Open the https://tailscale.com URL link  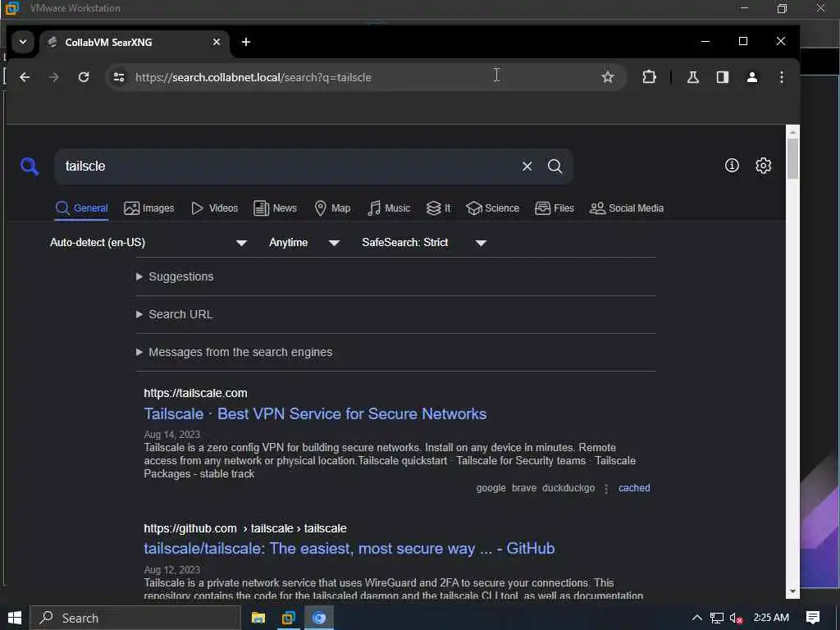195,393
